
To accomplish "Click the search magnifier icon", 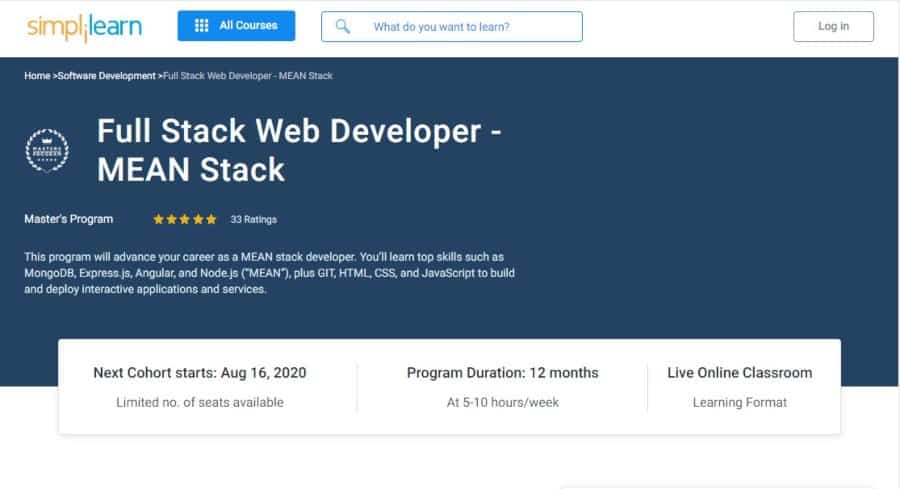I will click(343, 26).
